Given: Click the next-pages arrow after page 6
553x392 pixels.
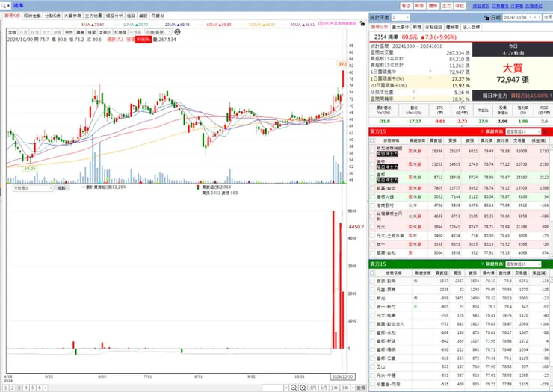Looking at the screenshot, I should click(45, 388).
